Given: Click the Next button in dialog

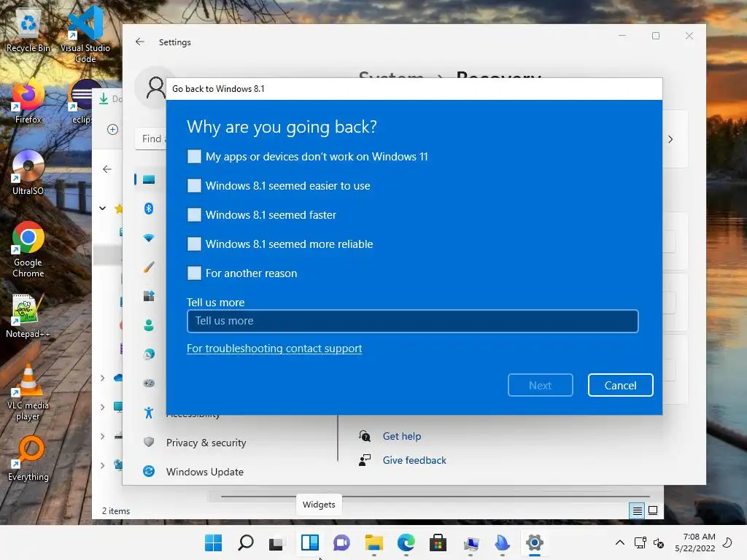Looking at the screenshot, I should 541,385.
